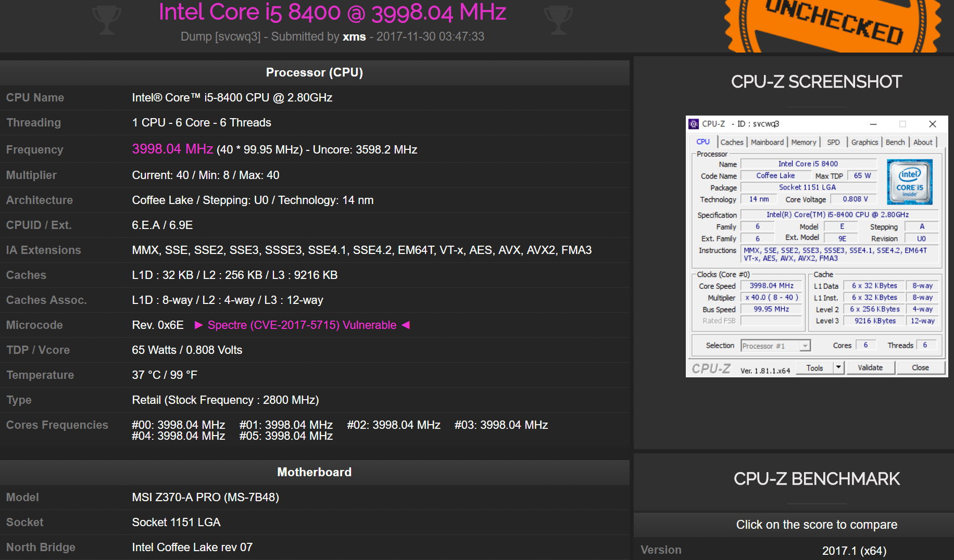Click the Max TDP field '65 W'

pos(862,176)
